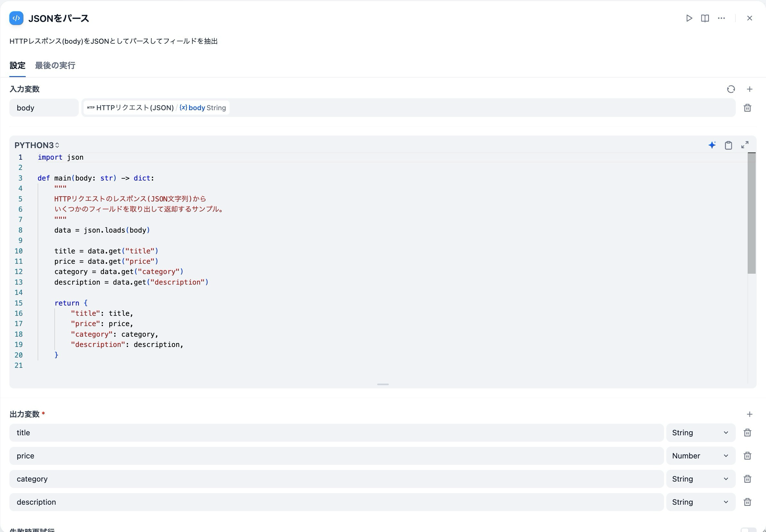The width and height of the screenshot is (766, 532).
Task: Click the AI code generation sparkle icon
Action: click(712, 145)
